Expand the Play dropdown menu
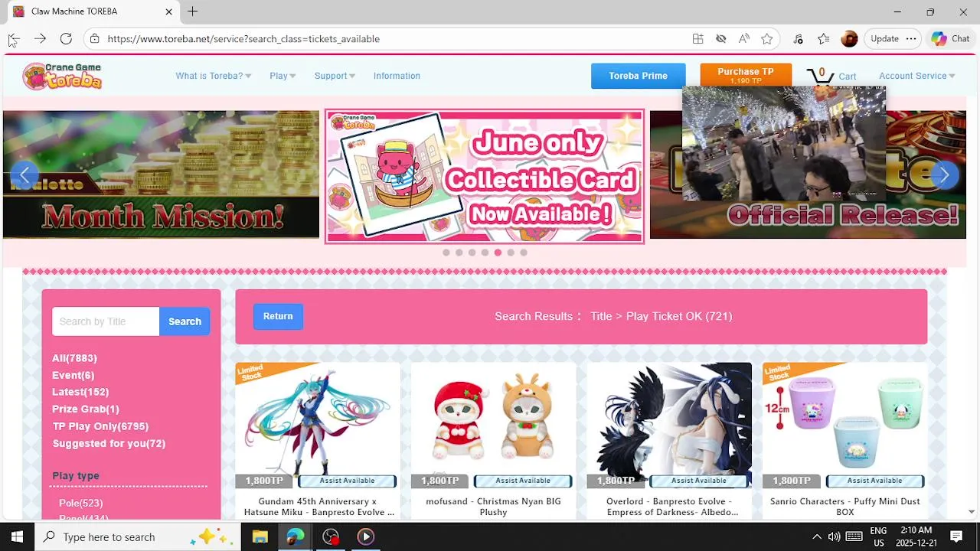 coord(283,76)
